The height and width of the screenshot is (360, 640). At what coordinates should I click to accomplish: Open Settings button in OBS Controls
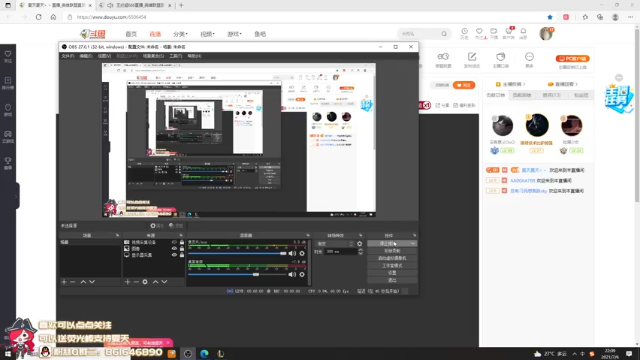point(392,273)
